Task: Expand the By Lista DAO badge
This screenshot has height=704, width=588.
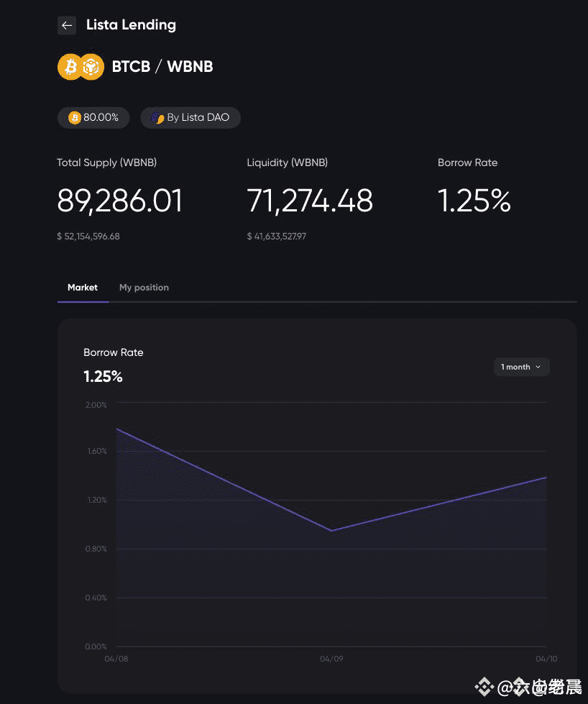Action: tap(190, 117)
